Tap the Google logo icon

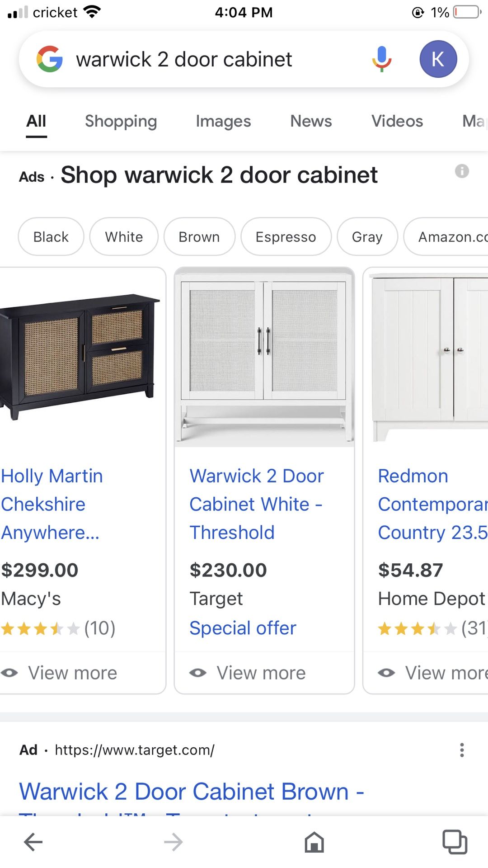[x=50, y=59]
